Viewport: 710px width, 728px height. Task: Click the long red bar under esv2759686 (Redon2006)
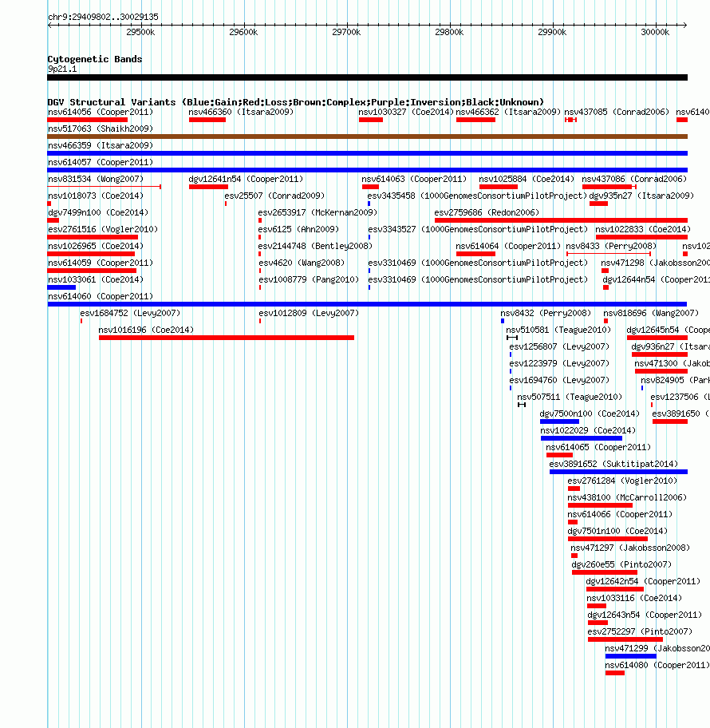coord(561,220)
